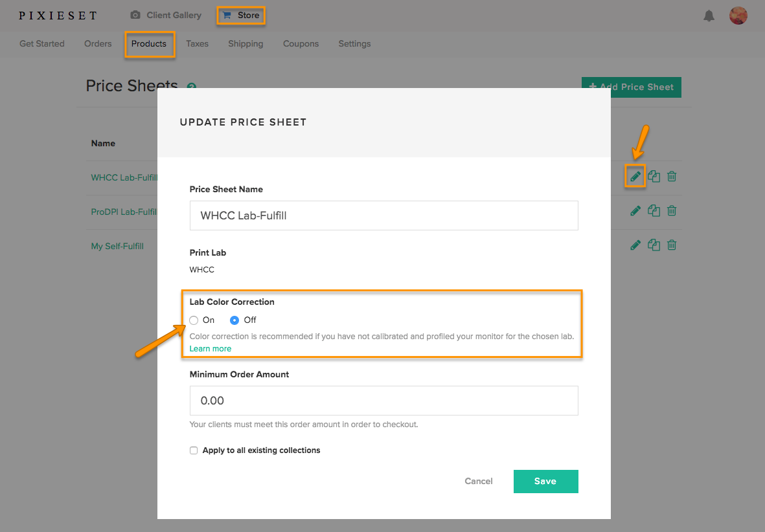Go to the Shipping tab
This screenshot has width=765, height=532.
click(246, 44)
